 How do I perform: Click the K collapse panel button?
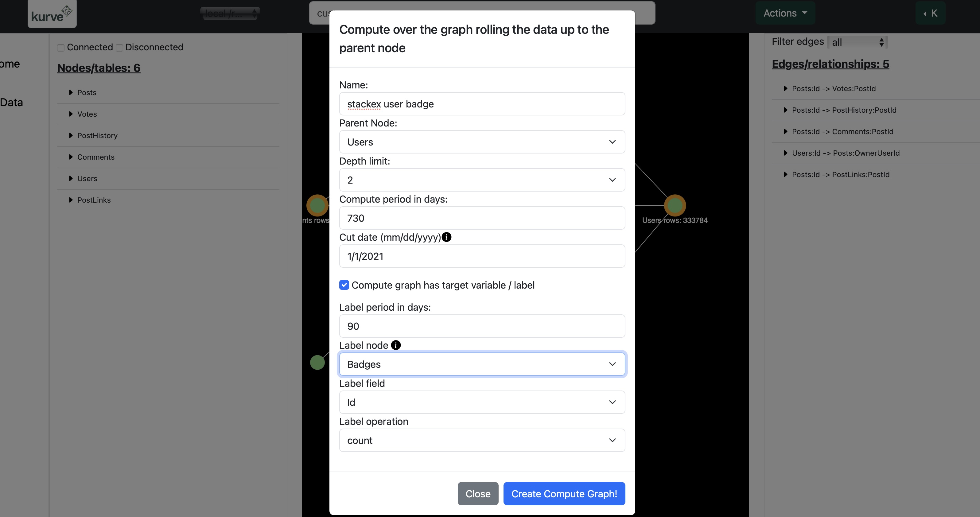930,13
